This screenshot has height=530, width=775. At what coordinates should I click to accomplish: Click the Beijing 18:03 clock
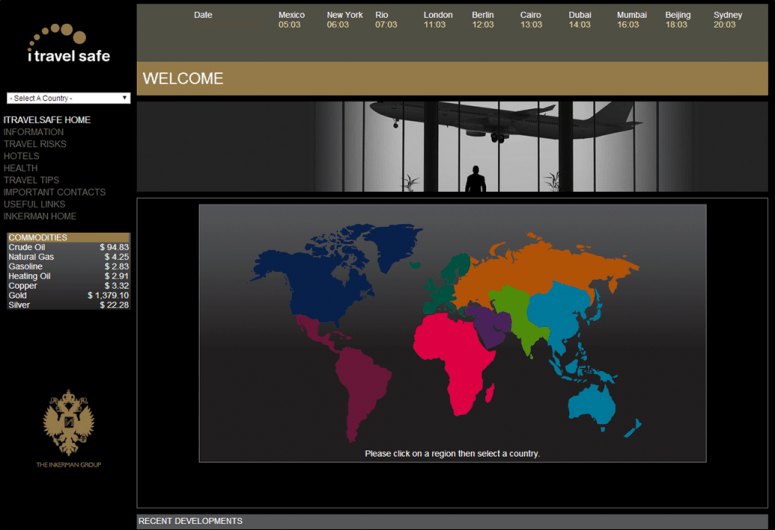678,20
